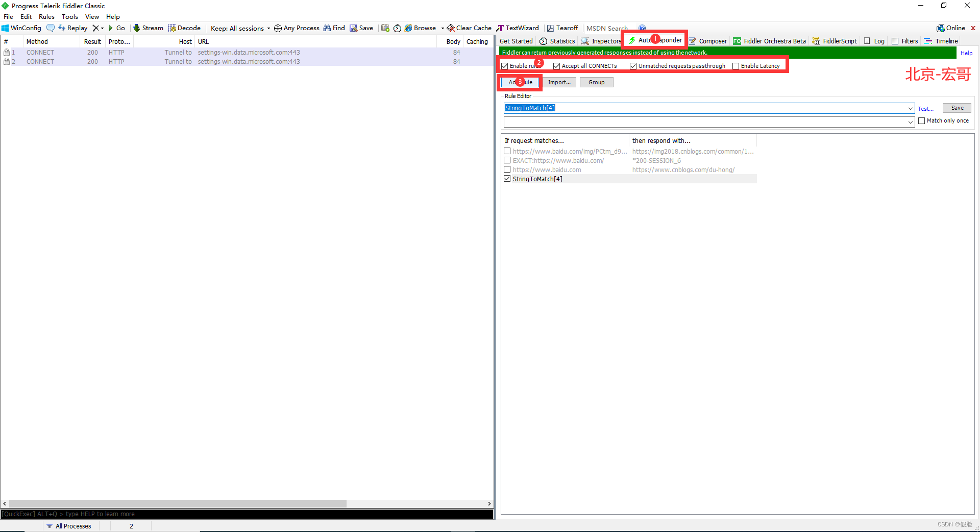Screen dimensions: 980x532
Task: Click the AutoResponder Help link
Action: coord(966,53)
